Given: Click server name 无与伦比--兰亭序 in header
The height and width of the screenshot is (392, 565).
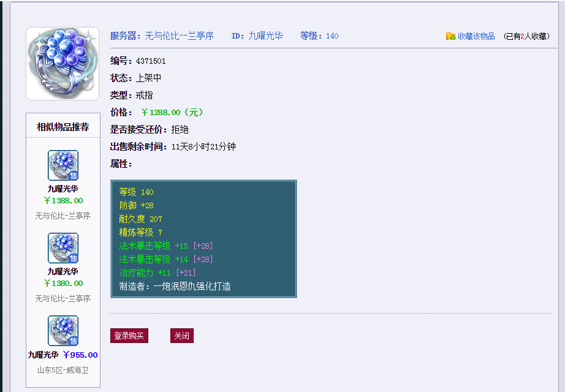Looking at the screenshot, I should click(179, 36).
